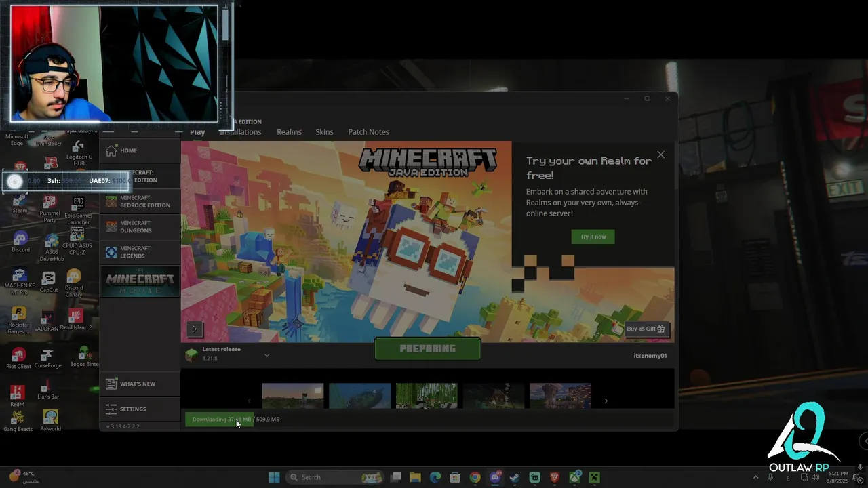Open Riot Client desktop shortcut
Screen dimensions: 868x488
click(18, 359)
